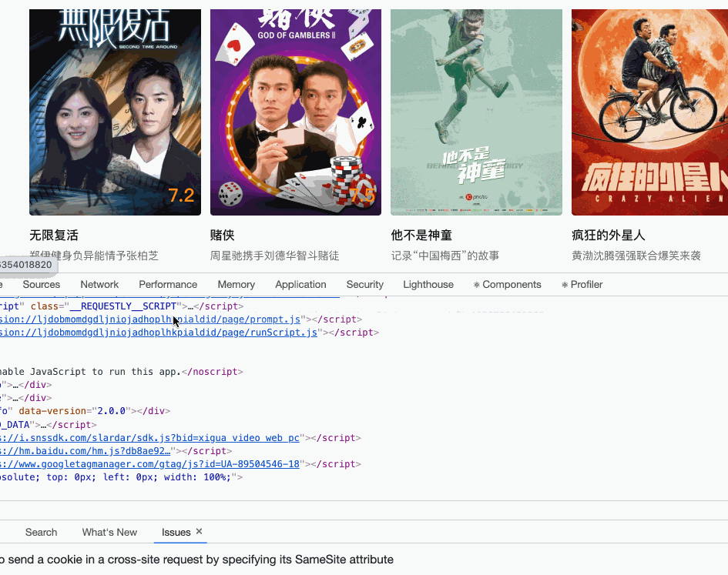Click the Crazy Alien movie poster
The image size is (728, 575).
pos(649,112)
